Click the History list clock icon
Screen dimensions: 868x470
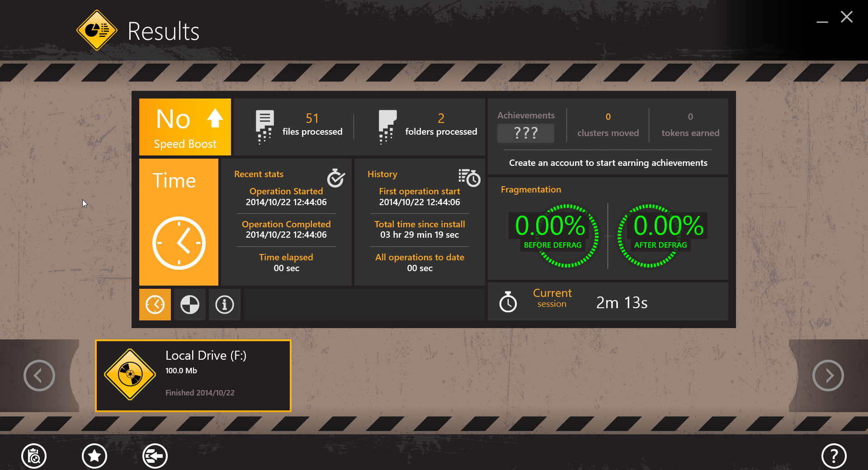(469, 178)
